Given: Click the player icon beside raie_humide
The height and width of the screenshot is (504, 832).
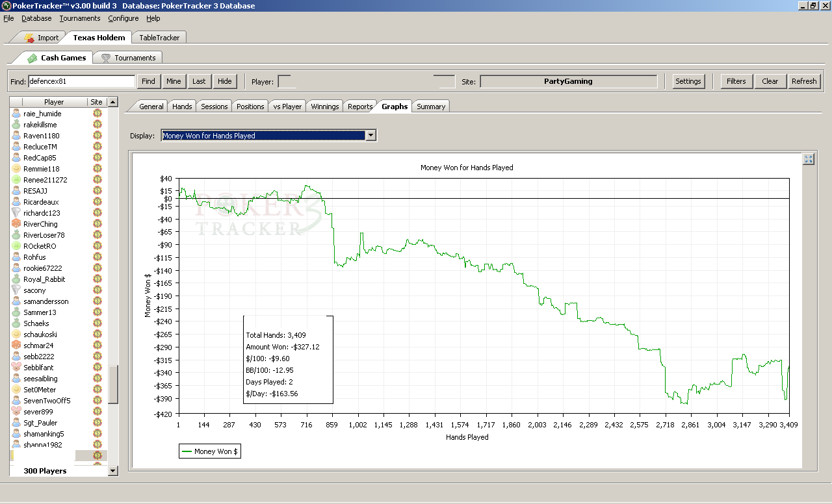Looking at the screenshot, I should [x=16, y=114].
